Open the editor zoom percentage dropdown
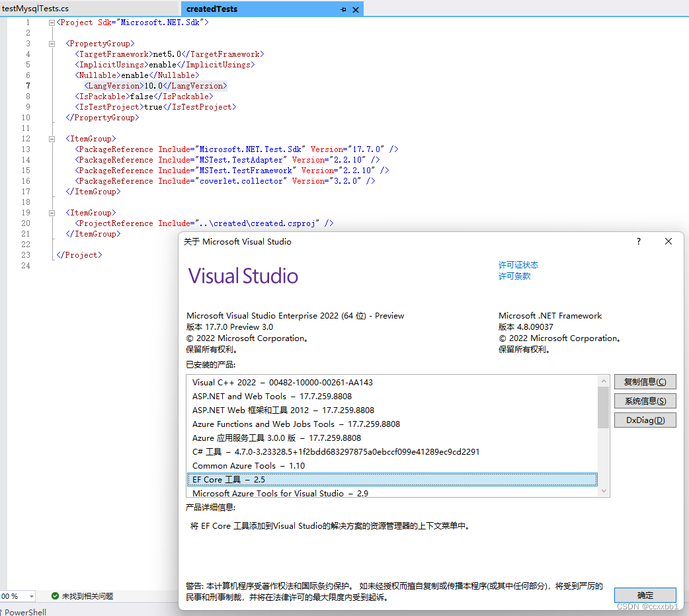The height and width of the screenshot is (616, 689). tap(32, 596)
